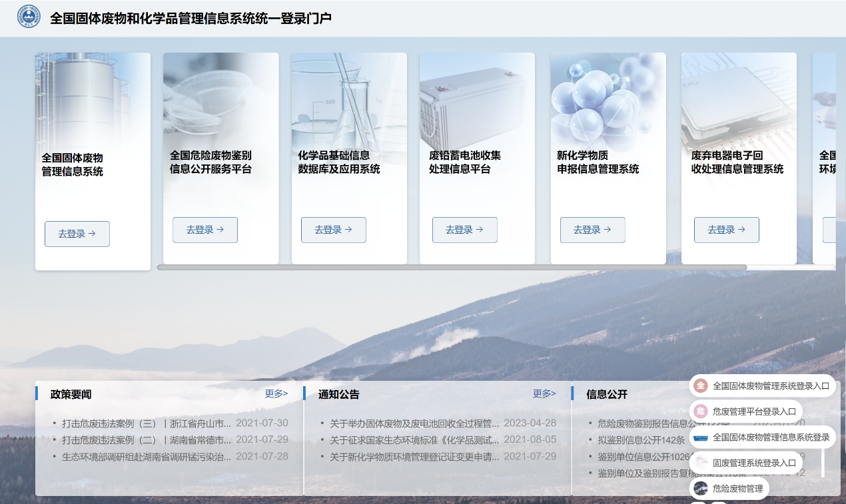Viewport: 846px width, 504px height.
Task: Click 去登录 for 化学品基础信息数据库及应用系统
Action: coord(333,230)
